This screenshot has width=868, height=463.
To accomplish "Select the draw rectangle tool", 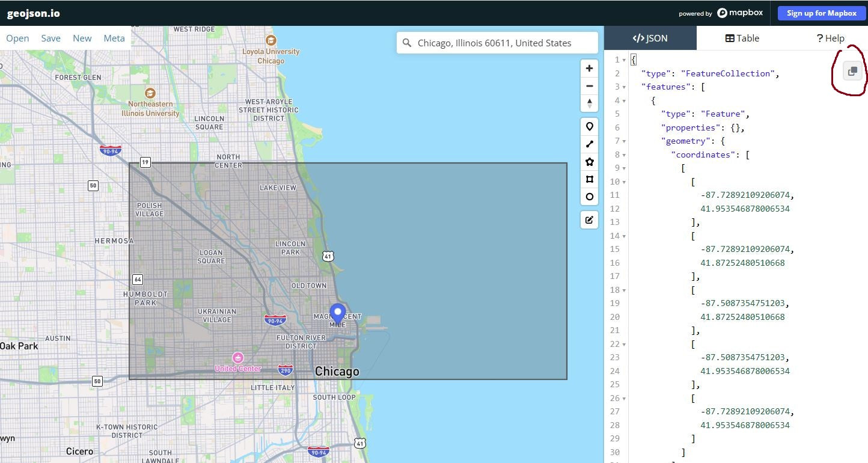I will tap(589, 179).
